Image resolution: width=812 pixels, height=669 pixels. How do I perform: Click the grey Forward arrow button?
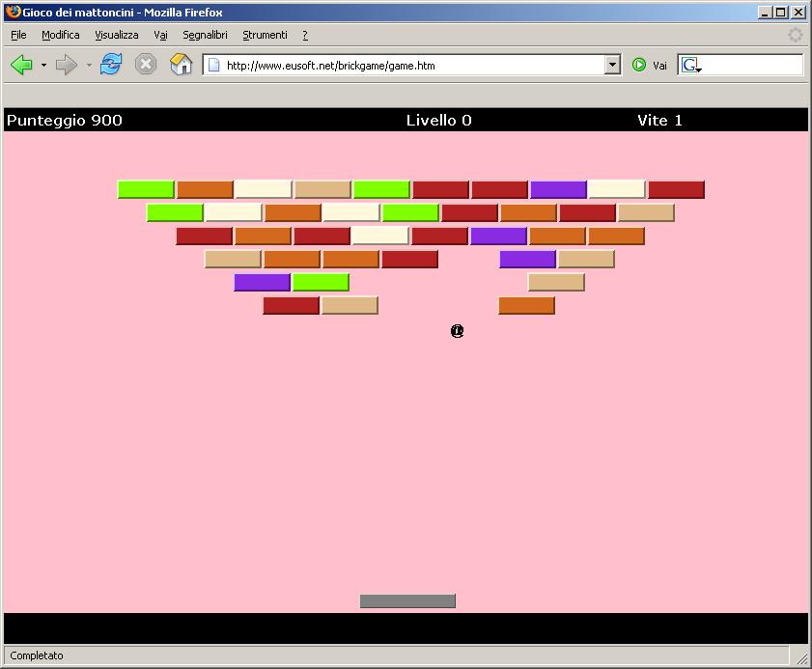[67, 66]
